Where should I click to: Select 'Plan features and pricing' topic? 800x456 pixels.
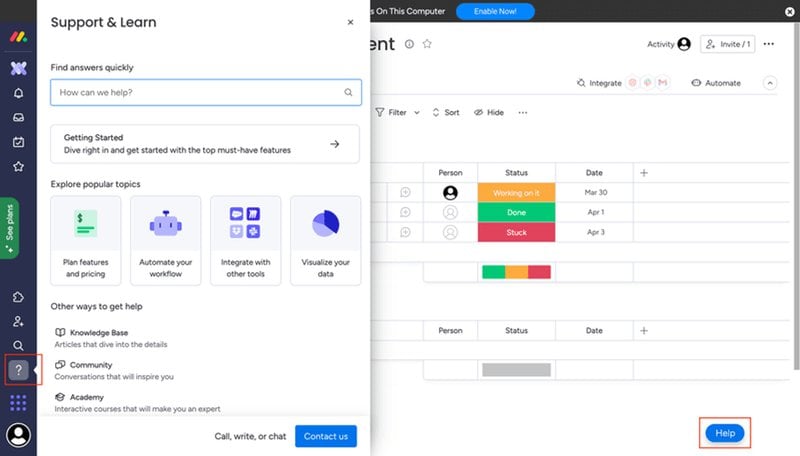click(x=86, y=240)
